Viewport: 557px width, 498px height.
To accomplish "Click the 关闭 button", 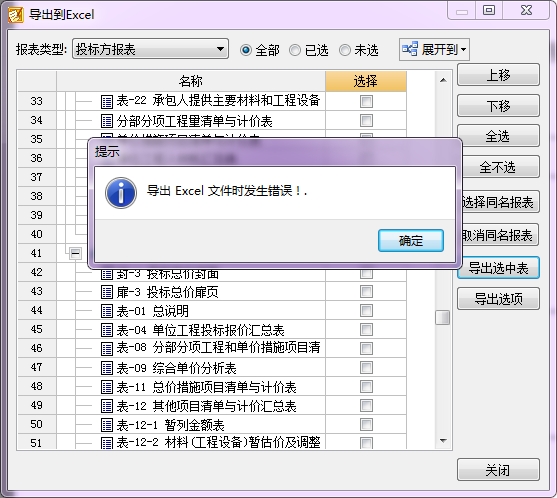I will (x=498, y=470).
